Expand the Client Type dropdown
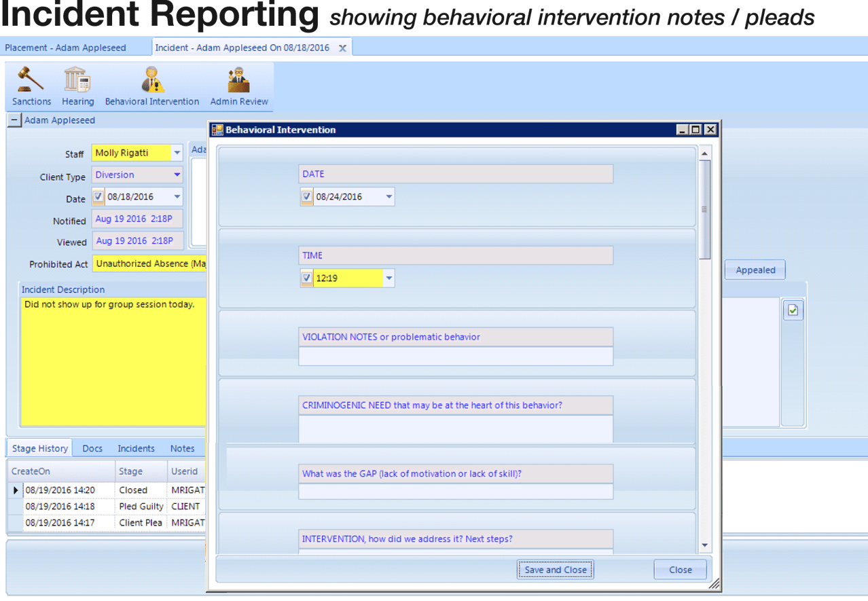868x601 pixels. 177,175
